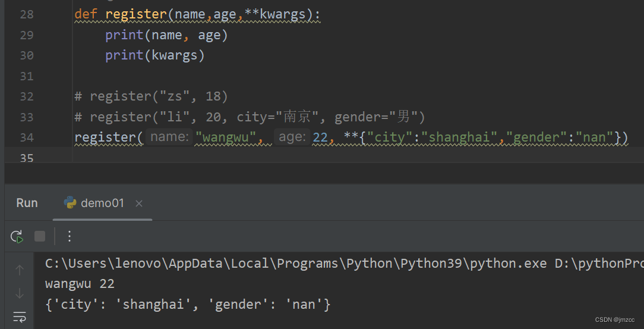644x329 pixels.
Task: Click line number 28 in gutter
Action: pos(27,14)
